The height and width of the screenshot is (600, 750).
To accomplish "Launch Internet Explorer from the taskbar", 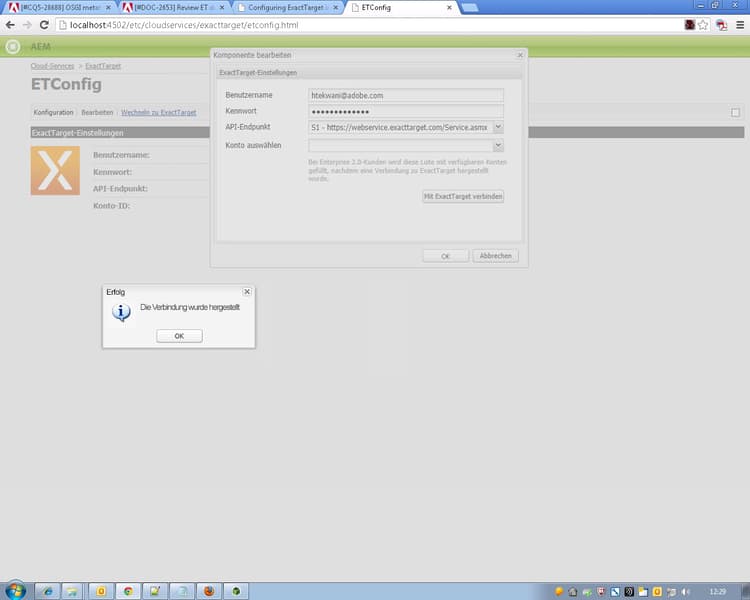I will (x=47, y=591).
